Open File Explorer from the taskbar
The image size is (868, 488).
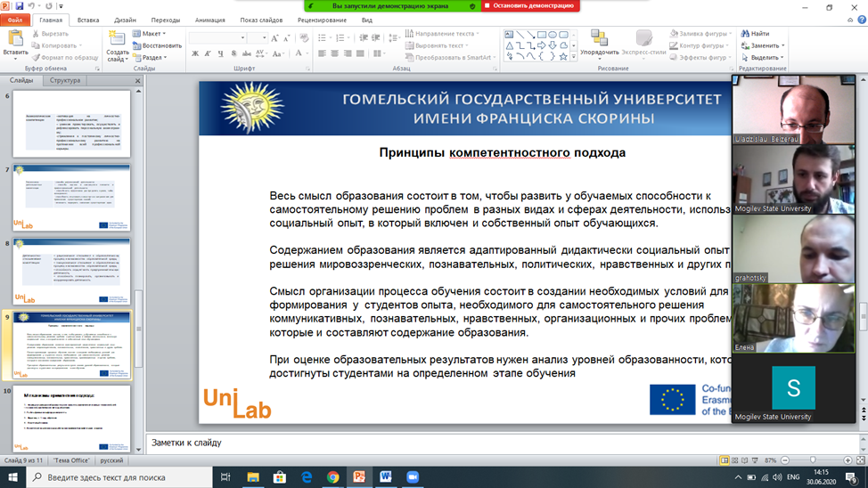pyautogui.click(x=253, y=477)
